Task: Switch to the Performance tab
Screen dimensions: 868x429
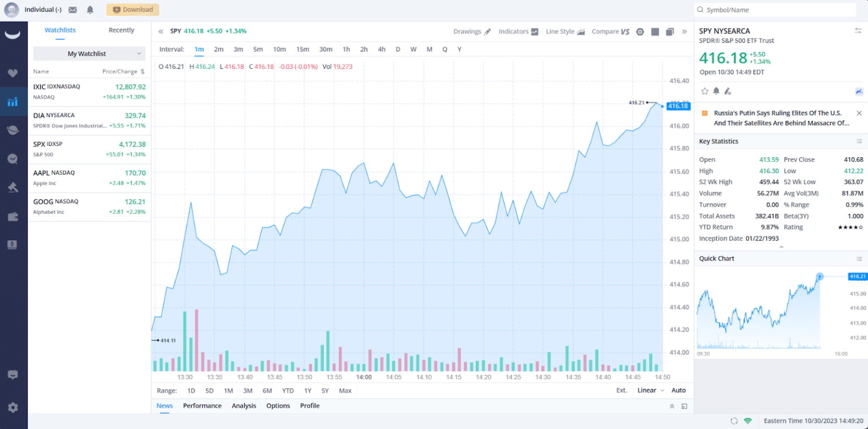Action: 202,405
